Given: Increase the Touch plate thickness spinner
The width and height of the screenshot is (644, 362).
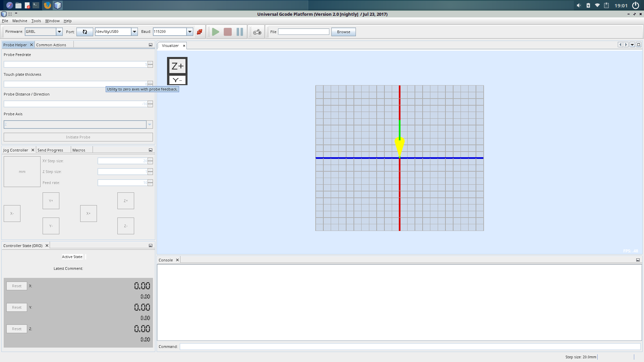Looking at the screenshot, I should click(150, 82).
